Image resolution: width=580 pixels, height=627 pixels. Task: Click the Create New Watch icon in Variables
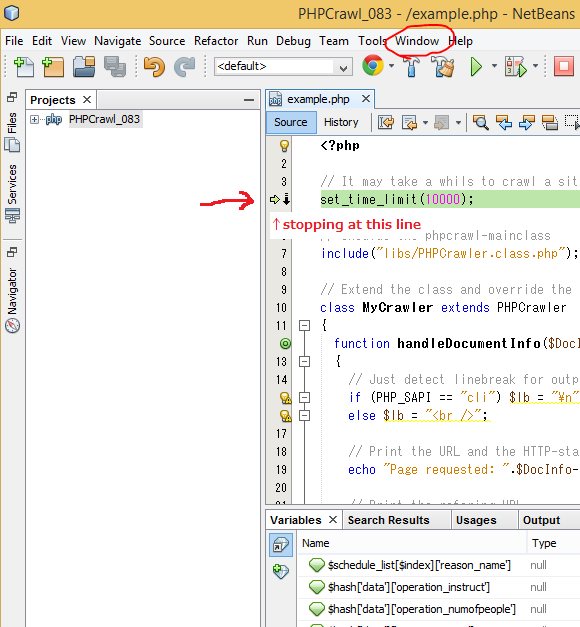coord(281,571)
